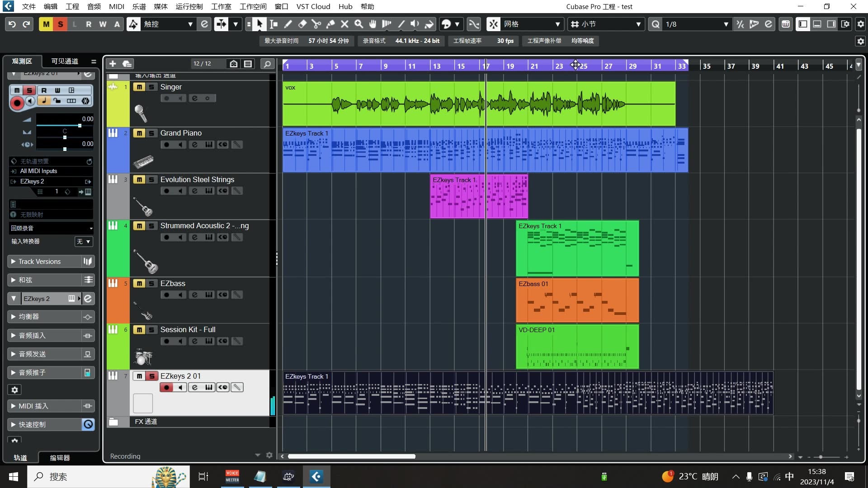Select the Color paint bucket tool
The width and height of the screenshot is (868, 488).
429,24
